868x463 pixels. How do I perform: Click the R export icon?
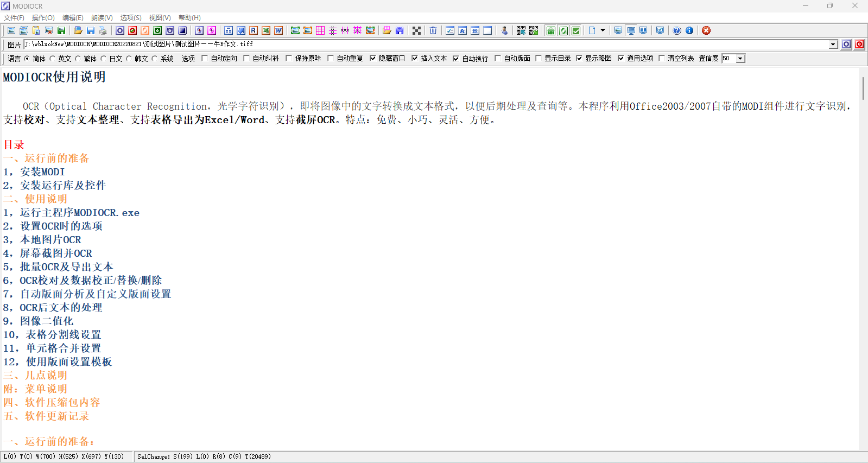point(254,30)
